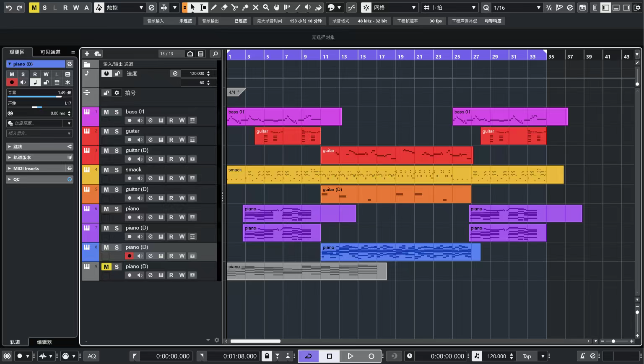Image resolution: width=644 pixels, height=364 pixels.
Task: Select the Object Selection arrow tool
Action: 193,8
